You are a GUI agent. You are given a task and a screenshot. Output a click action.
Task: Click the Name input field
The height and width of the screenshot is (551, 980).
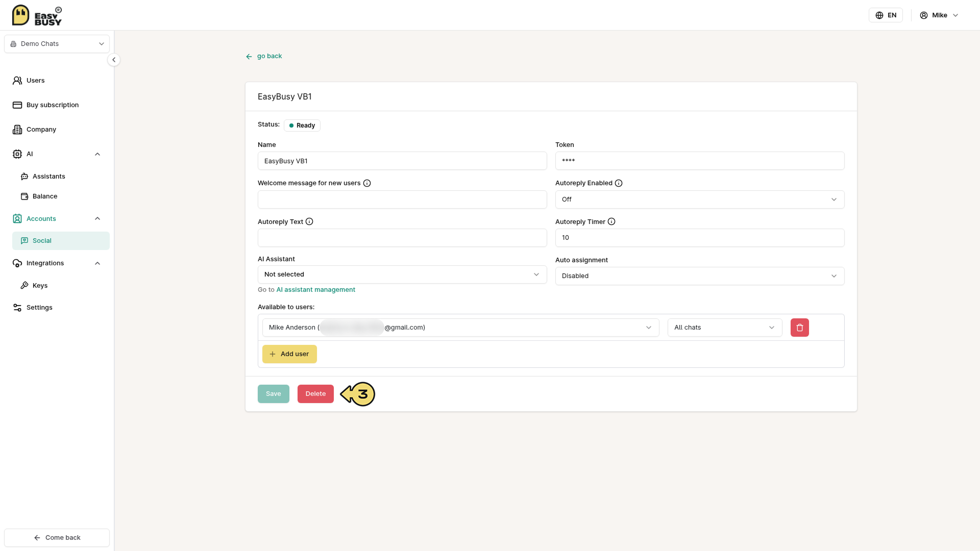(402, 161)
